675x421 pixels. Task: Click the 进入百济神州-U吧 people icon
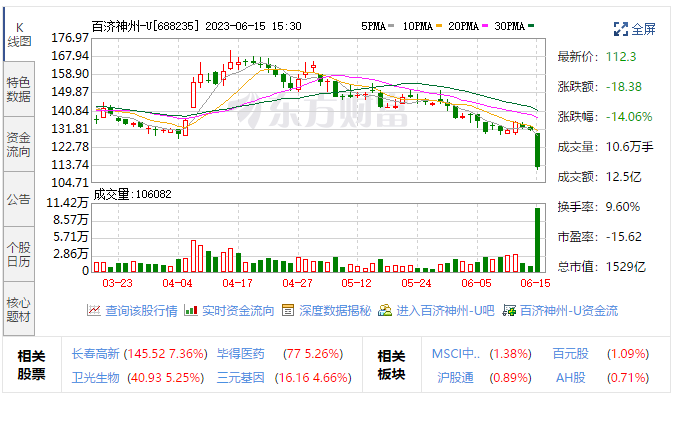[x=385, y=310]
